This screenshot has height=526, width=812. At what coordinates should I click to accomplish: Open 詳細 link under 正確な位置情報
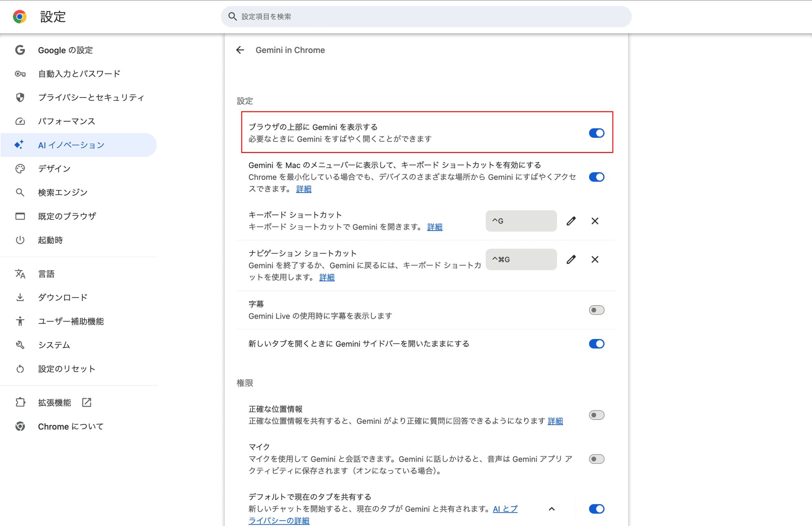point(555,421)
